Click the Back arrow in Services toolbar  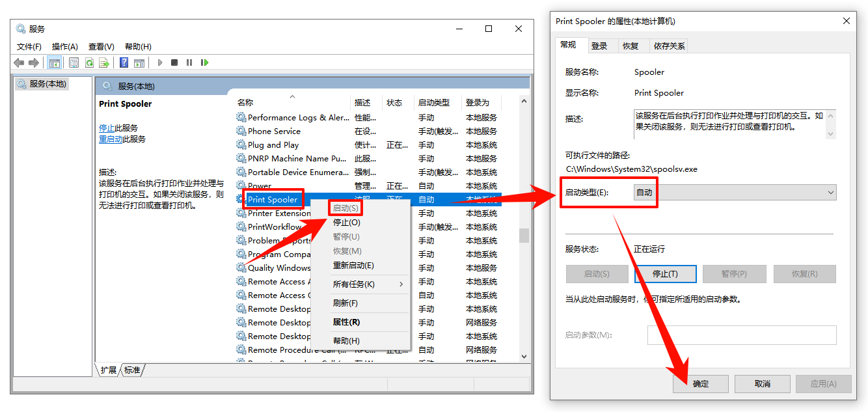coord(19,62)
